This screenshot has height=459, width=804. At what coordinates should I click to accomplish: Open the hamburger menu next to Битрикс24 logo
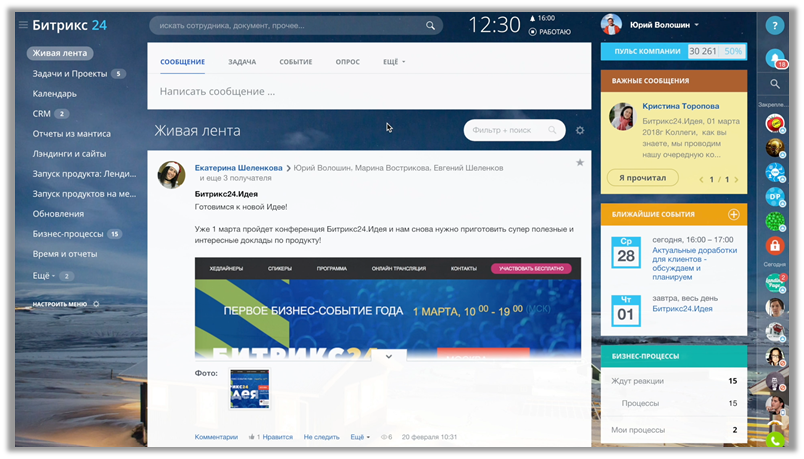pos(23,26)
